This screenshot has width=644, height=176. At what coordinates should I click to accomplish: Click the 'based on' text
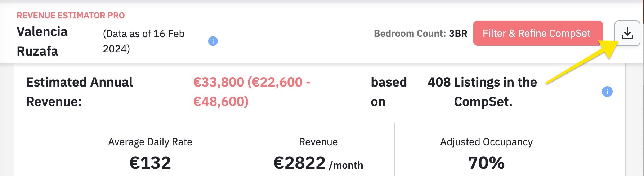(389, 92)
